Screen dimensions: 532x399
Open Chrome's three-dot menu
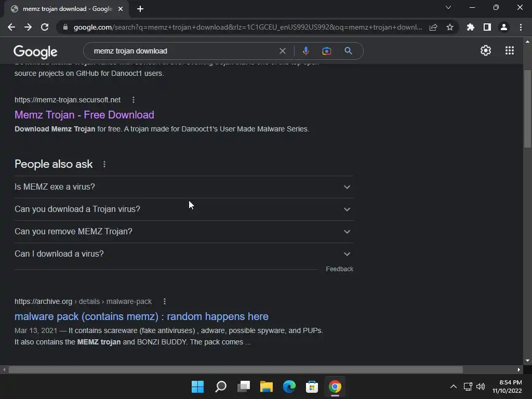click(x=521, y=27)
